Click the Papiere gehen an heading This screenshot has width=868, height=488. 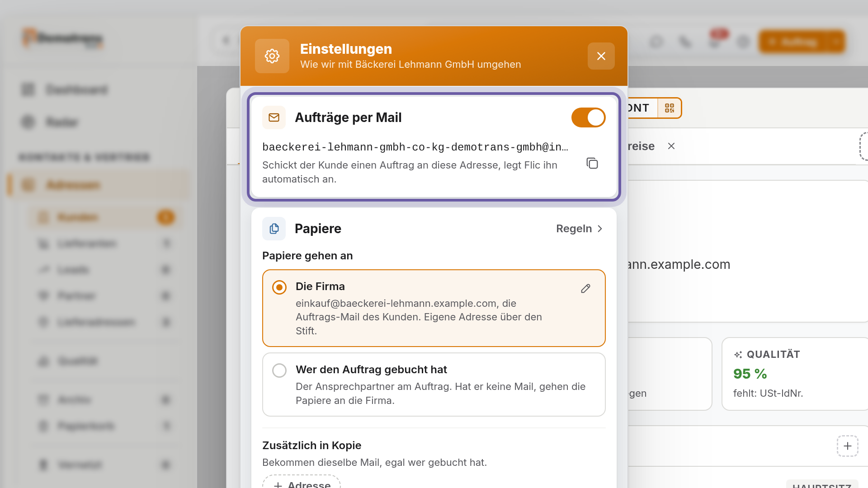307,256
